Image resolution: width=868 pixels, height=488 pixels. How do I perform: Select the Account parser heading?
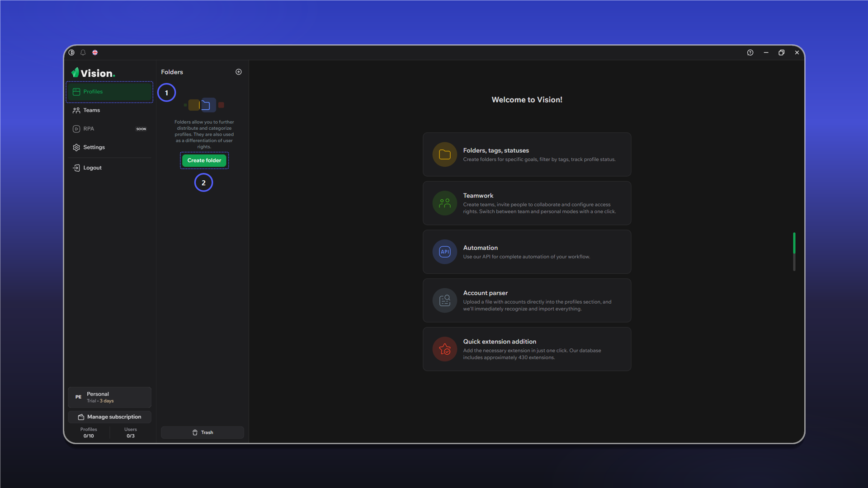[x=485, y=293]
